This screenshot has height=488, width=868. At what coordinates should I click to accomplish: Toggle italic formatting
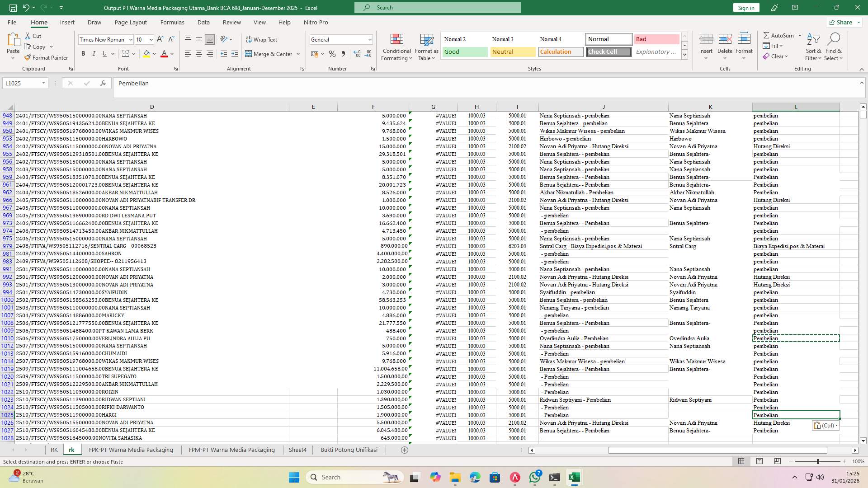(94, 53)
